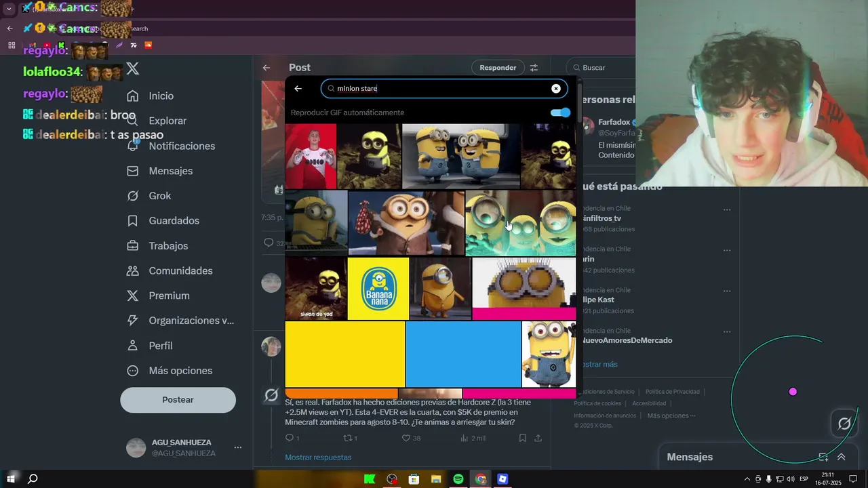
Task: Go back with the Post header arrow
Action: (267, 68)
